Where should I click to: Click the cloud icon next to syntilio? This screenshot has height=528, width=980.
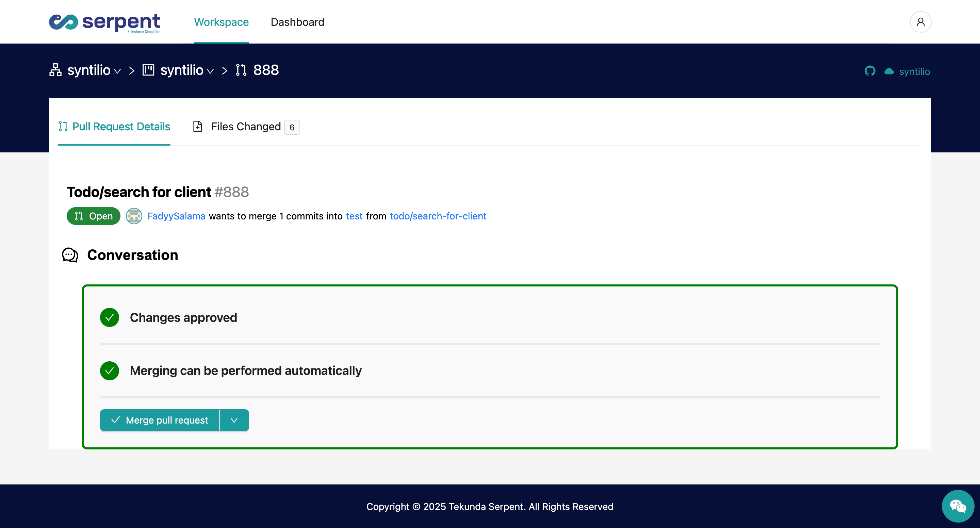889,71
